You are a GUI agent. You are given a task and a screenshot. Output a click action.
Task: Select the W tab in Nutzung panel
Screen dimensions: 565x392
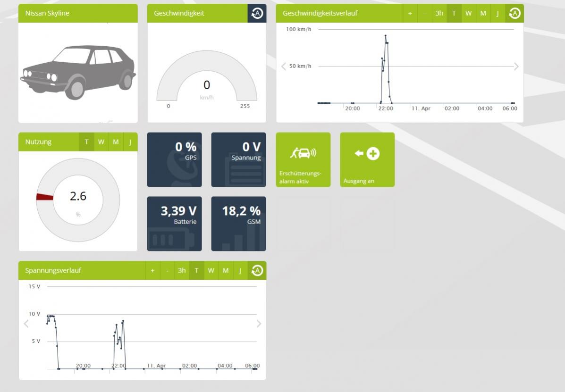click(101, 142)
